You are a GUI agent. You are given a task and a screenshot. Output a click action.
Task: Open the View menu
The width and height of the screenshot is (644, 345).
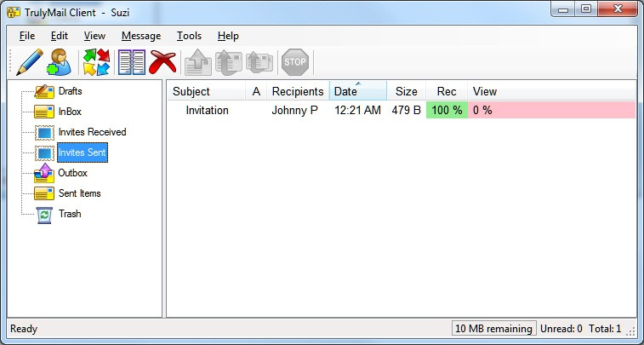tap(94, 36)
